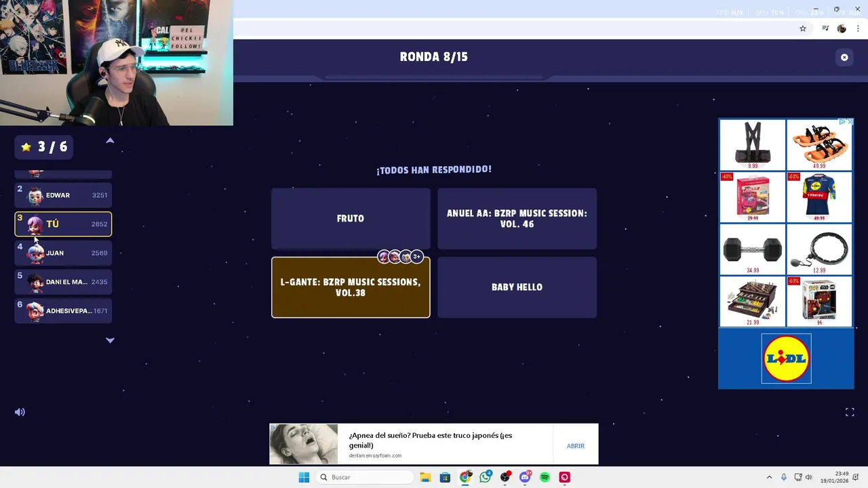
Task: Click the EDWAR leaderboard row
Action: [x=63, y=195]
